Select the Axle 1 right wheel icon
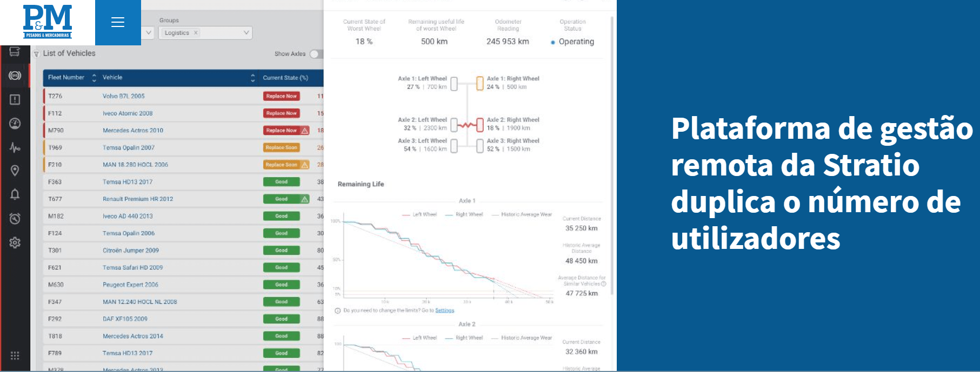This screenshot has width=980, height=372. coord(479,83)
